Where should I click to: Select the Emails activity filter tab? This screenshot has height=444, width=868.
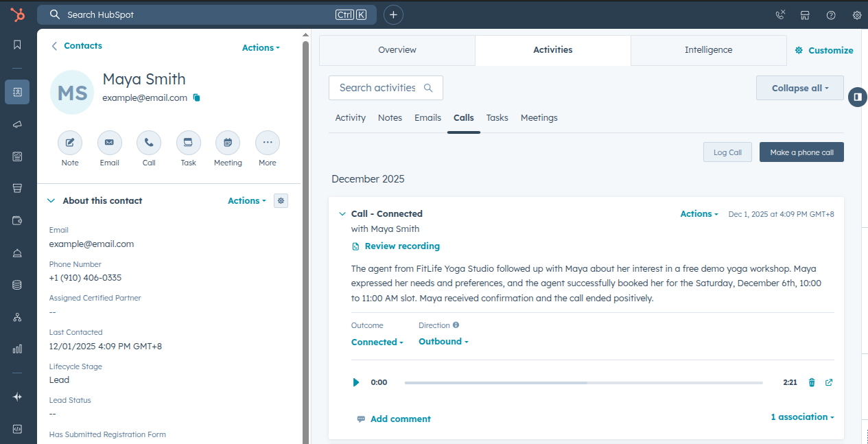pyautogui.click(x=427, y=117)
